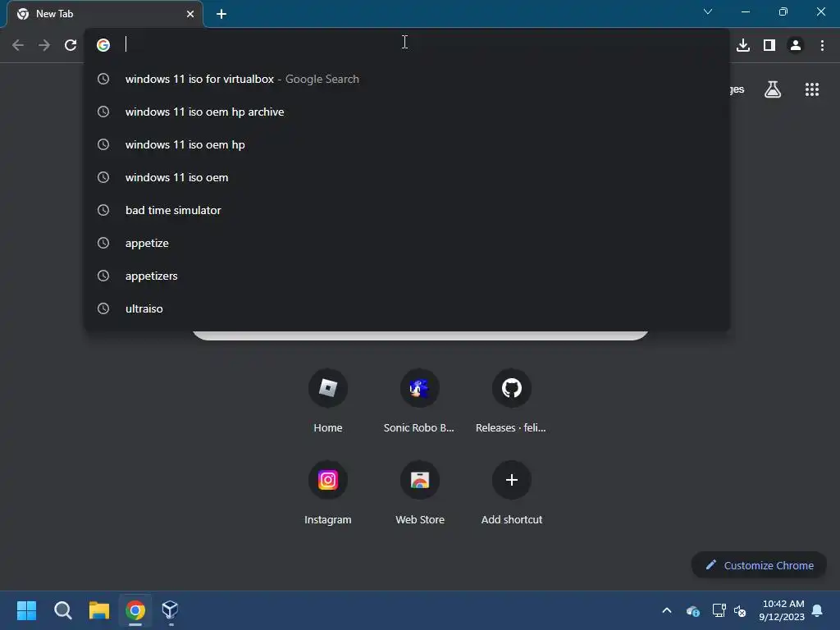Click the browser forward arrow
This screenshot has height=630, width=840.
44,45
